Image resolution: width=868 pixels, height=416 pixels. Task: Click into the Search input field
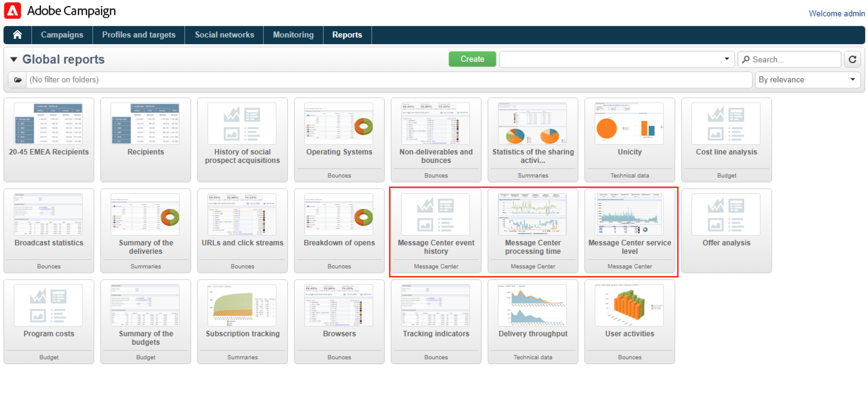(792, 60)
